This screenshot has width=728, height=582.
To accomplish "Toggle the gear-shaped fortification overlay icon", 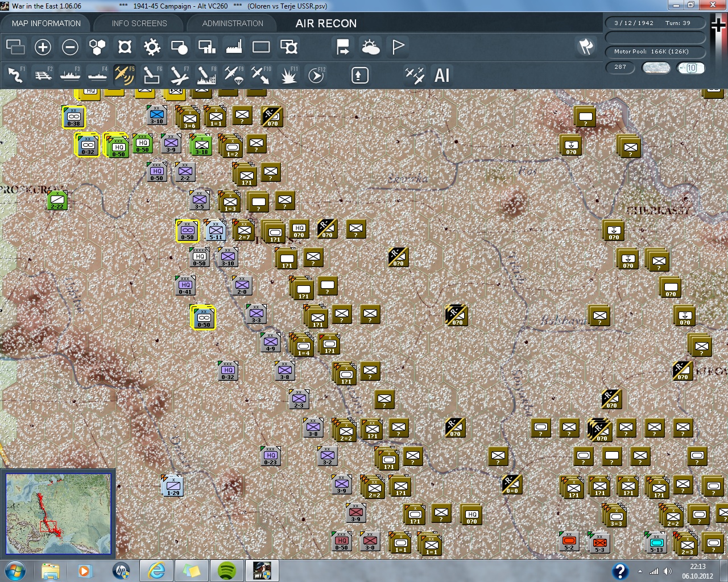I will [152, 47].
